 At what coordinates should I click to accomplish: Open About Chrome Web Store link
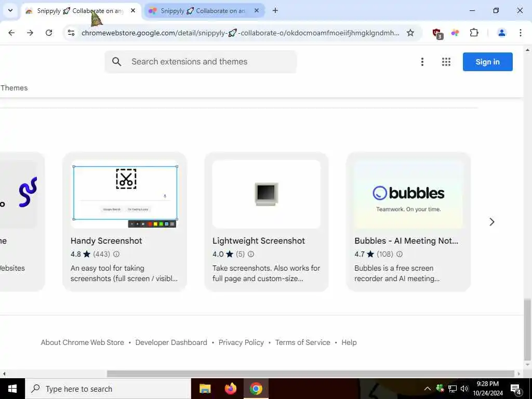(83, 342)
